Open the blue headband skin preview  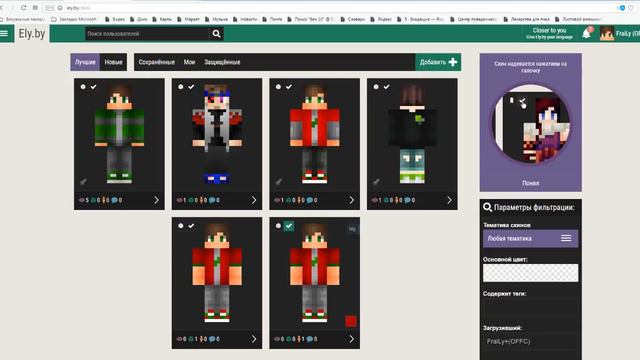(217, 135)
